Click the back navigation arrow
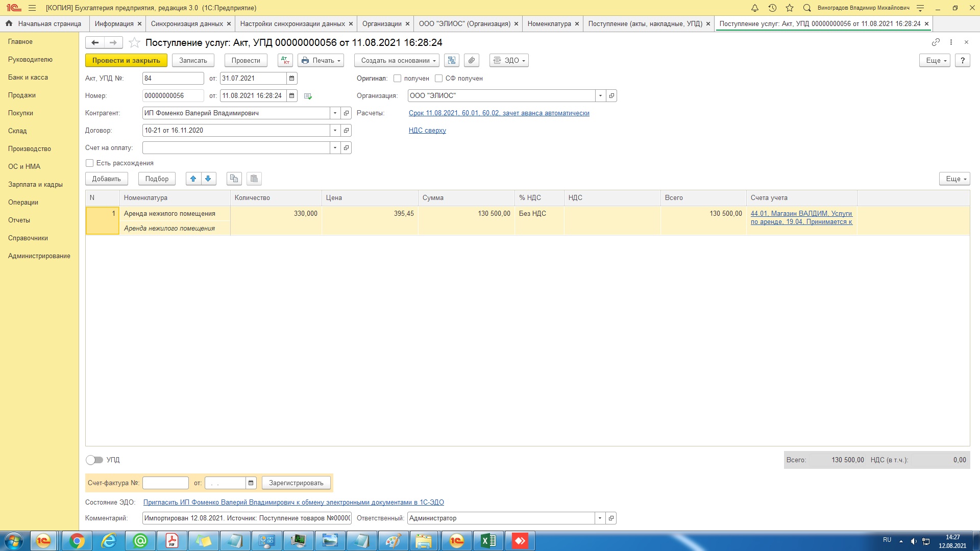 pyautogui.click(x=95, y=43)
